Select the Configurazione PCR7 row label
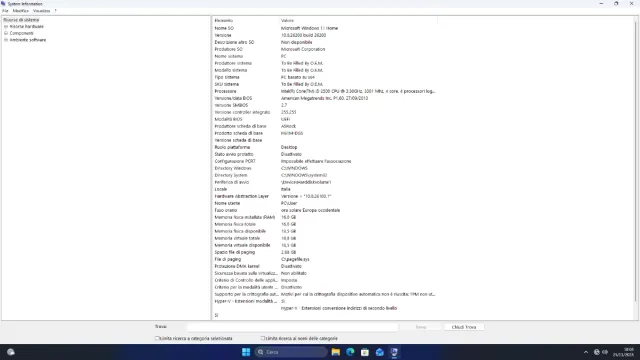The width and height of the screenshot is (640, 360). tap(235, 161)
